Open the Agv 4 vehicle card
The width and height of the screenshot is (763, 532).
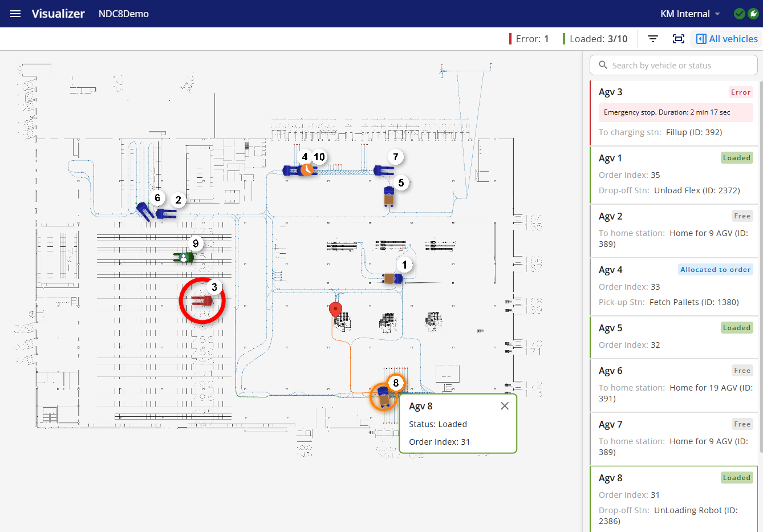coord(673,286)
